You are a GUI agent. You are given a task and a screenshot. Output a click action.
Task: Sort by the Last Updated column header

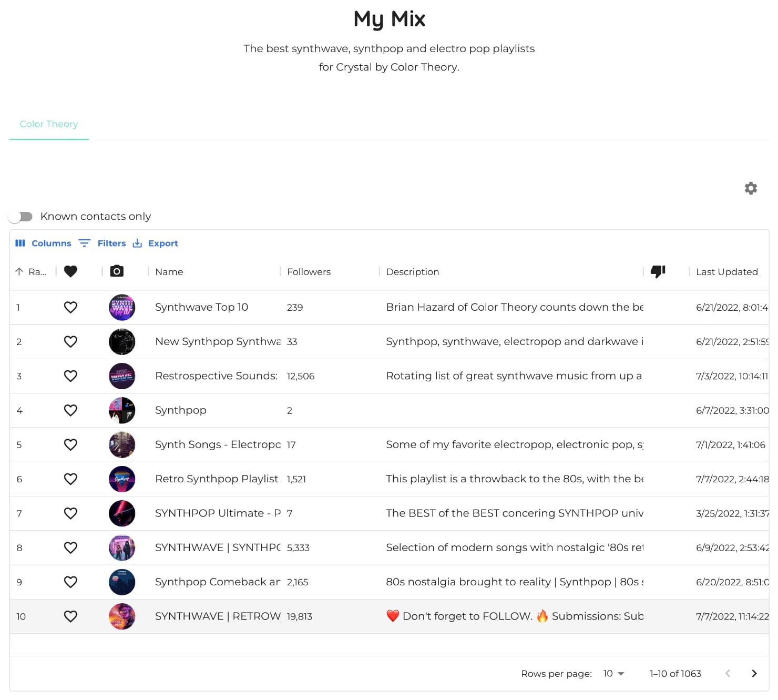(727, 272)
